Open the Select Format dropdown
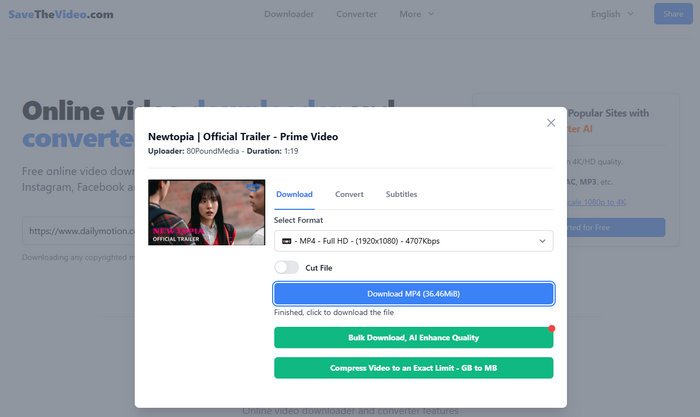This screenshot has height=417, width=700. pos(413,241)
